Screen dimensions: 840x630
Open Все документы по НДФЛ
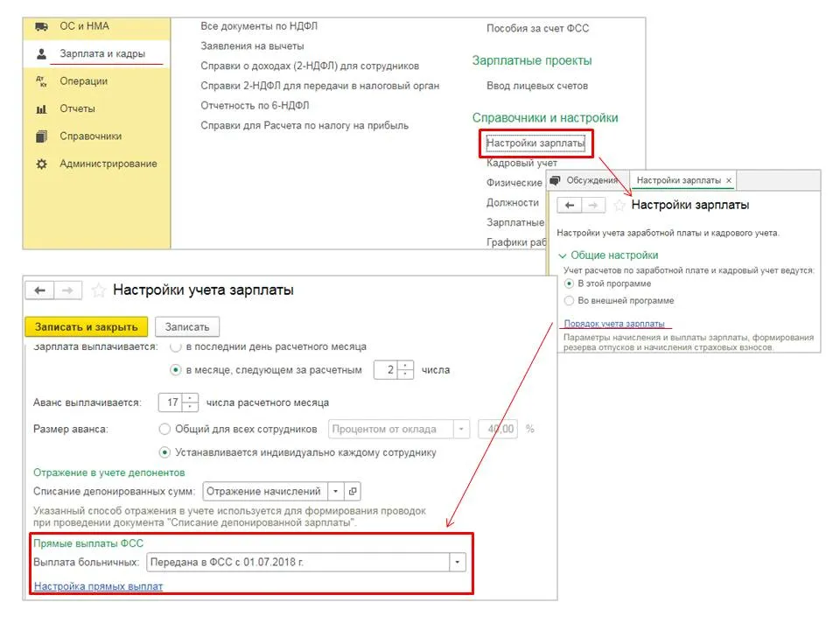259,26
